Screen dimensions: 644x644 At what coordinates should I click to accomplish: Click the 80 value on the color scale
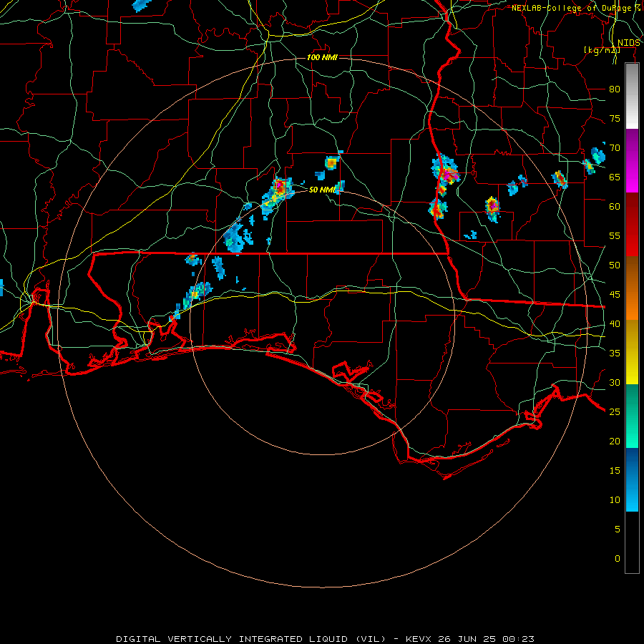(615, 89)
